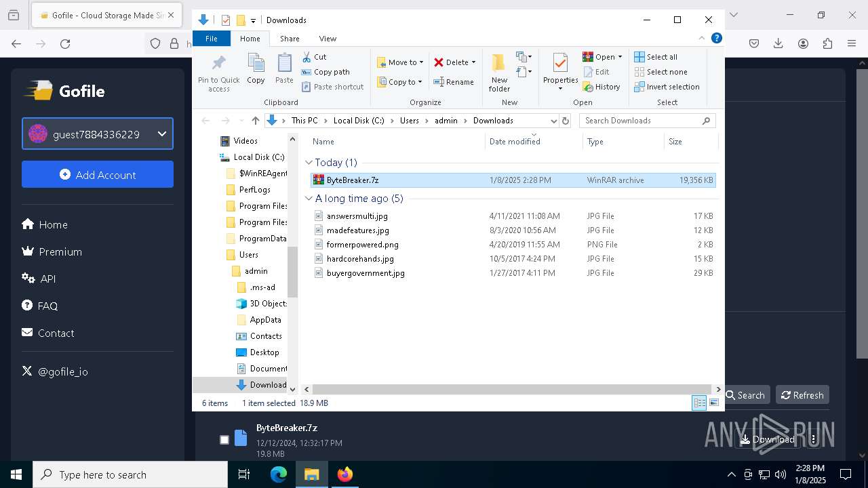Collapse the Today (1) group
This screenshot has width=868, height=488.
[x=309, y=163]
